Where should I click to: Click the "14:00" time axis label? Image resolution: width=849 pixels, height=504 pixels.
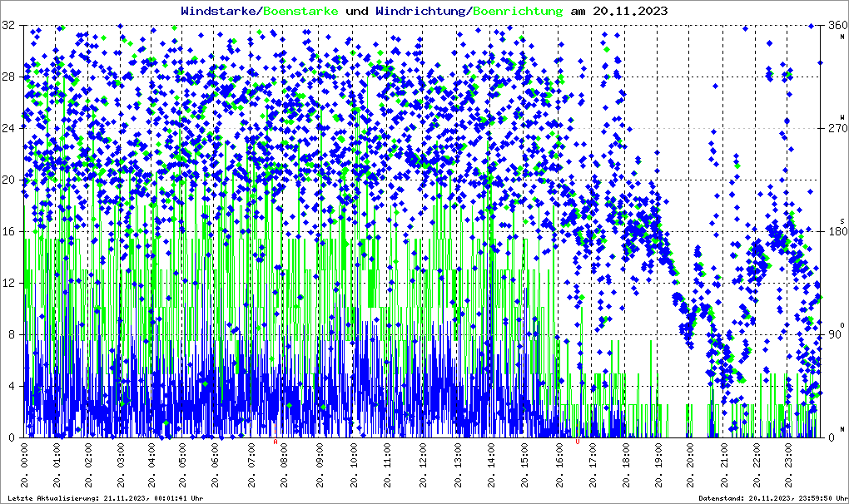490,454
